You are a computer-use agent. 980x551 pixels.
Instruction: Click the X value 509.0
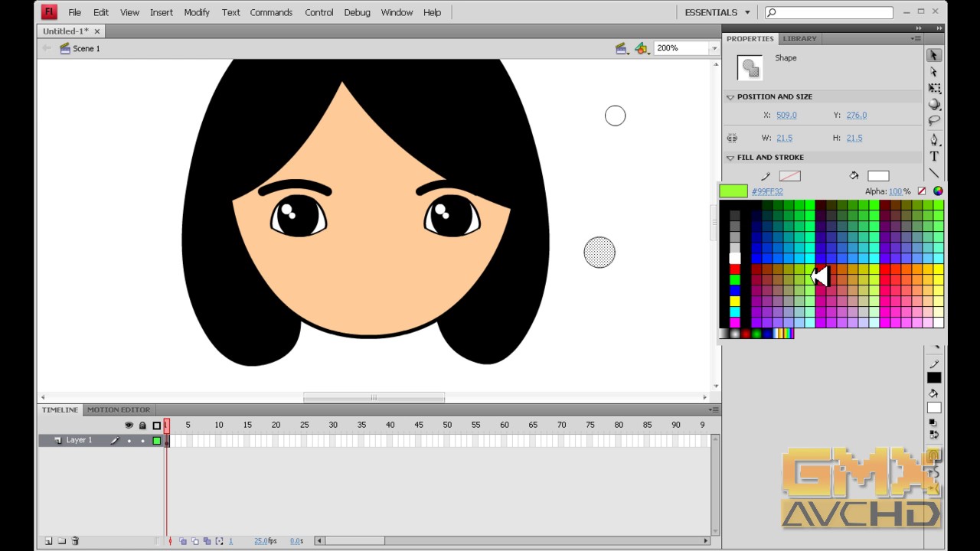(786, 115)
